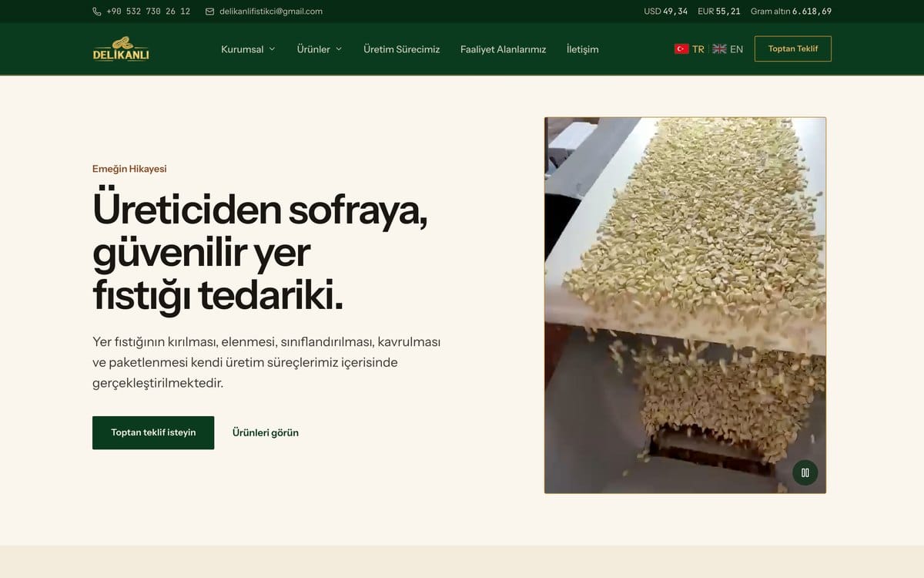Click the Toptan Teklif header button
924x578 pixels.
793,49
